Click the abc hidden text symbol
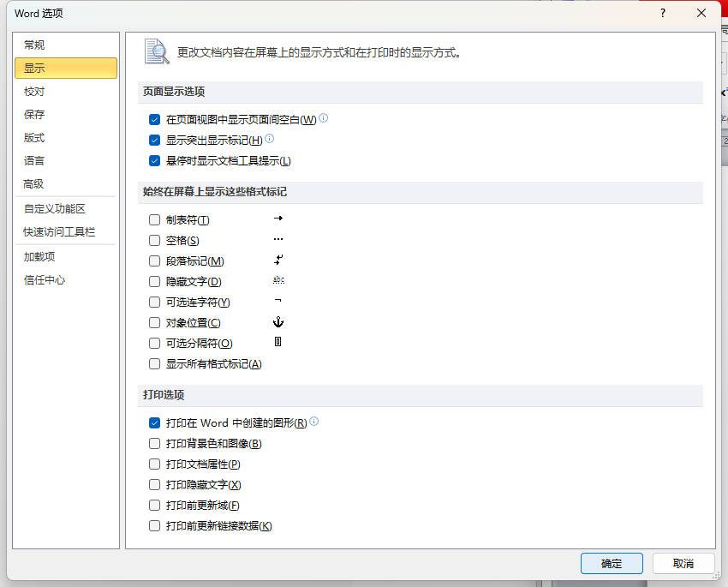This screenshot has height=587, width=728. (x=278, y=280)
